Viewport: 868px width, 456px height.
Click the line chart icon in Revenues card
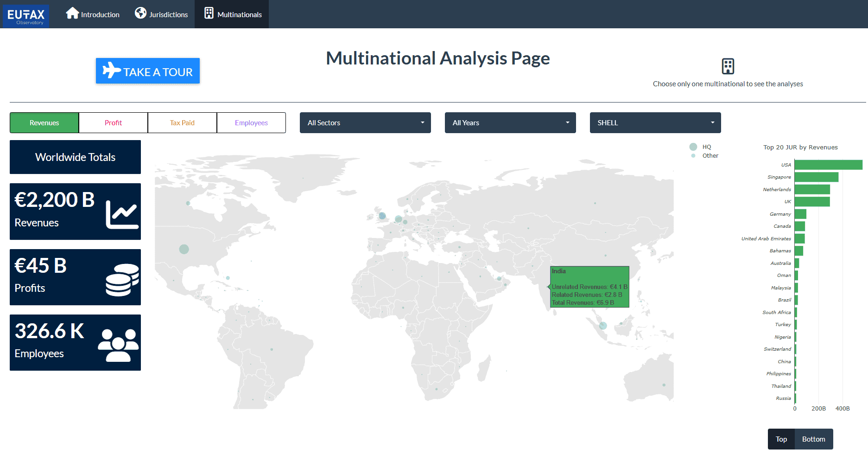[x=122, y=214]
